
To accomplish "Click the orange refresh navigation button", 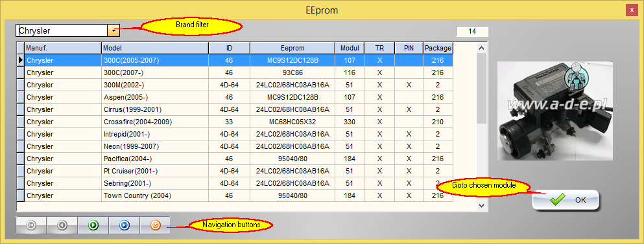I will 155,225.
